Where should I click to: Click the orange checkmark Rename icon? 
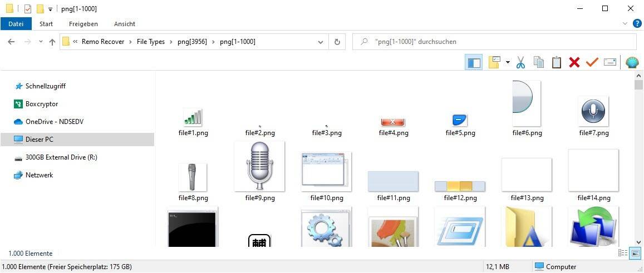point(592,62)
